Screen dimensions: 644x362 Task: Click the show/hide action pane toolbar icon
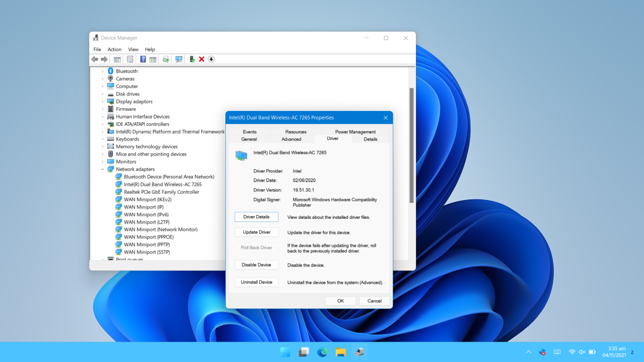(152, 59)
